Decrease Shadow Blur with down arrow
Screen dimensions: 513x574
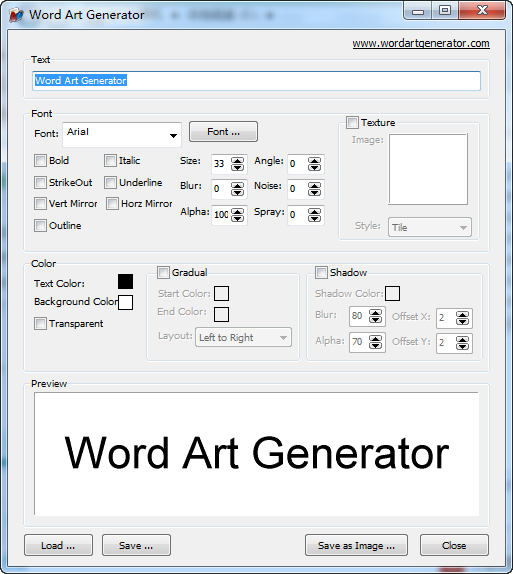tap(376, 319)
